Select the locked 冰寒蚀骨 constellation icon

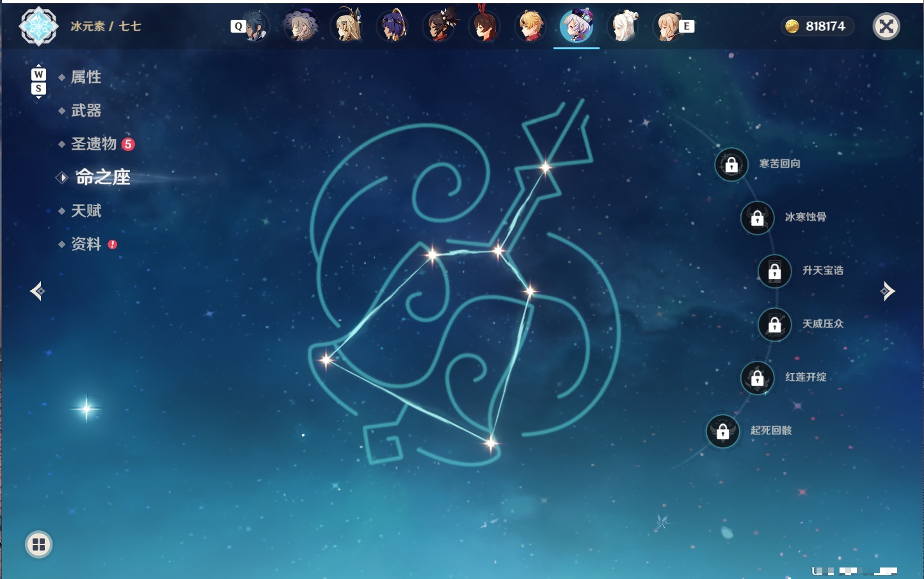pyautogui.click(x=757, y=218)
